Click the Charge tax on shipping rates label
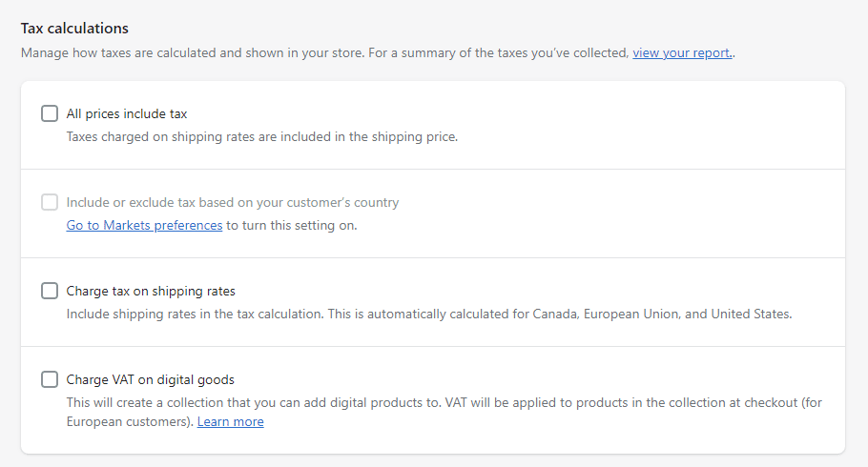 151,291
